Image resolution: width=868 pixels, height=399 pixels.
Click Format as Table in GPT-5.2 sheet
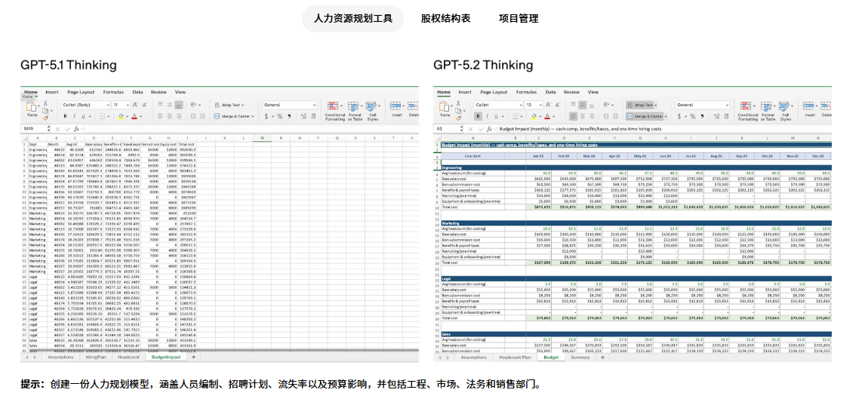point(768,111)
